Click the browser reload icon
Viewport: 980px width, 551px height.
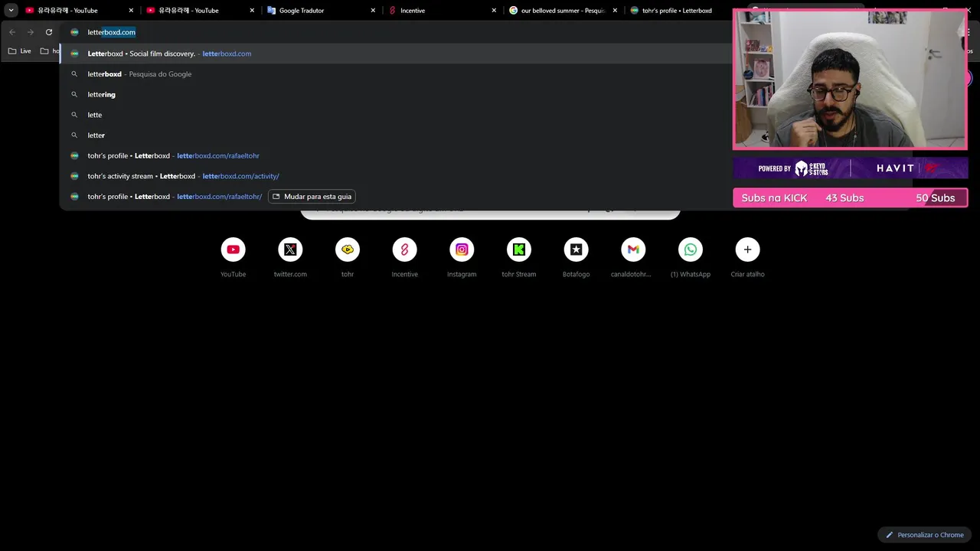49,32
